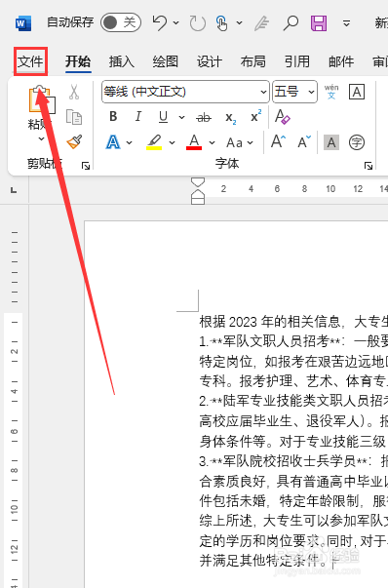Screen dimensions: 388x588
Task: Click the line starting 3.**军队院校招收士兵学员**
Action: click(293, 461)
